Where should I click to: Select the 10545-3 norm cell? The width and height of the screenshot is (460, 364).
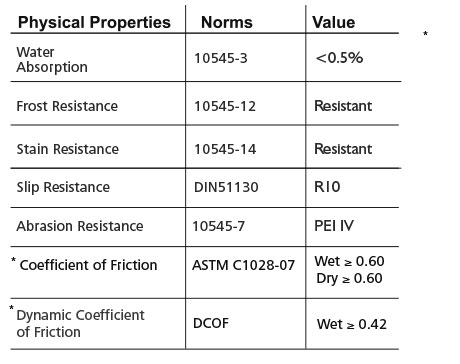221,58
